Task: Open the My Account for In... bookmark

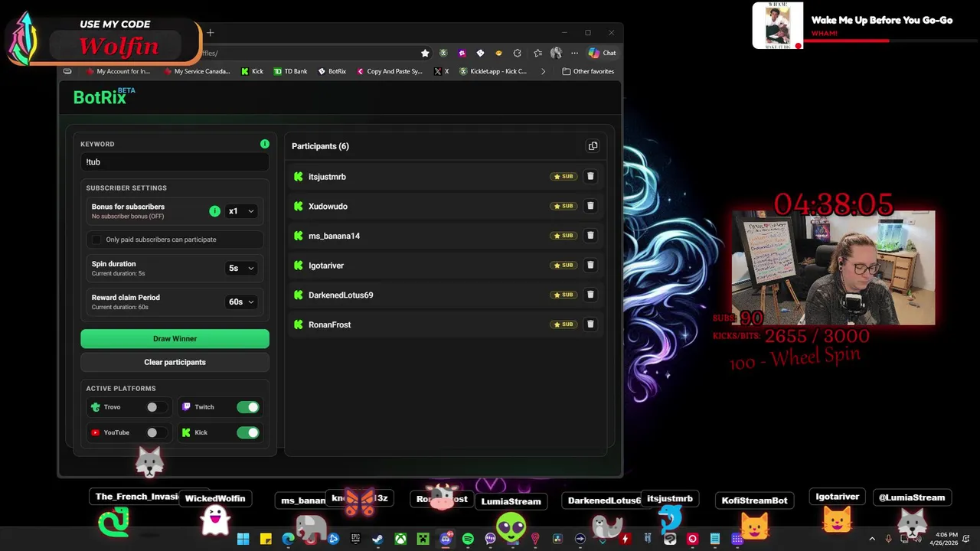Action: (118, 71)
